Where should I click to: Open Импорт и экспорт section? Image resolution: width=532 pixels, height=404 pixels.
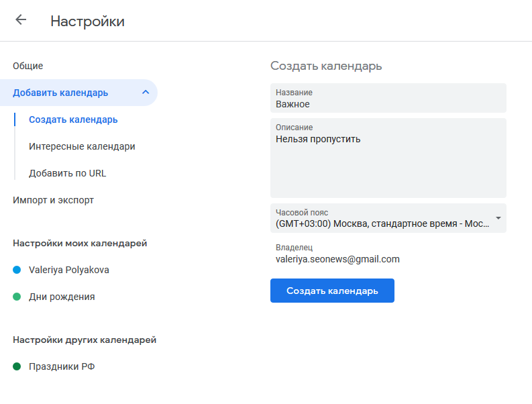pos(53,200)
